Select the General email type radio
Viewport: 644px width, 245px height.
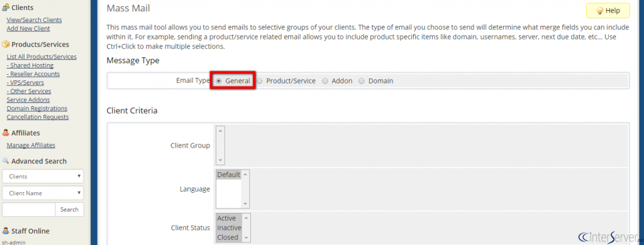point(218,81)
